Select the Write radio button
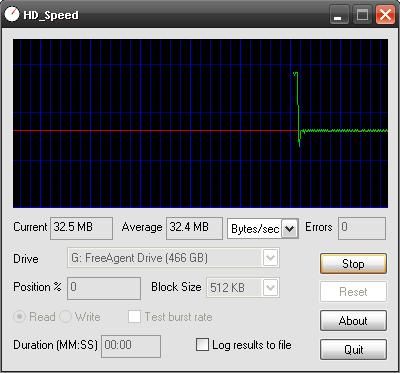400x373 pixels. pos(65,317)
